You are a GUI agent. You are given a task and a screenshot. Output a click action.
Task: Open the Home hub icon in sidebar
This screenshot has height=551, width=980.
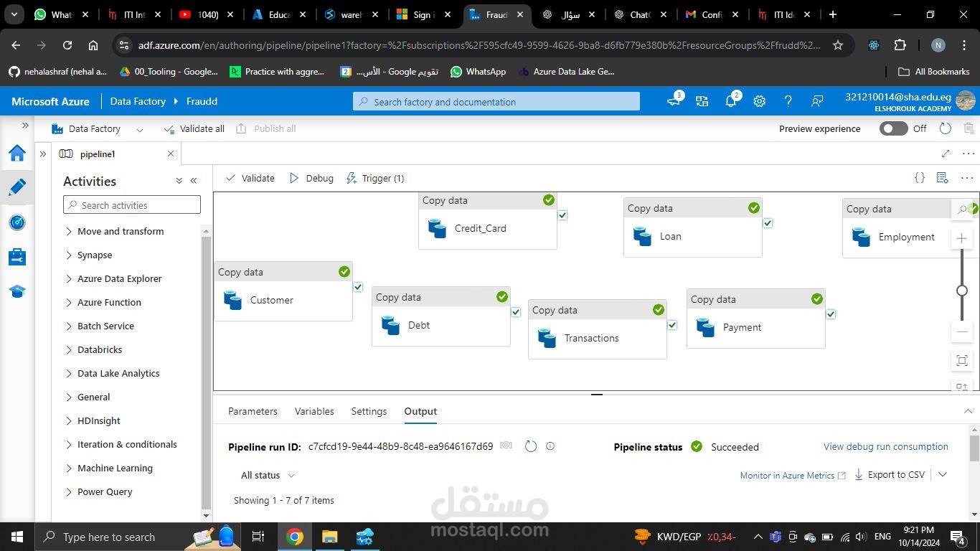point(17,153)
